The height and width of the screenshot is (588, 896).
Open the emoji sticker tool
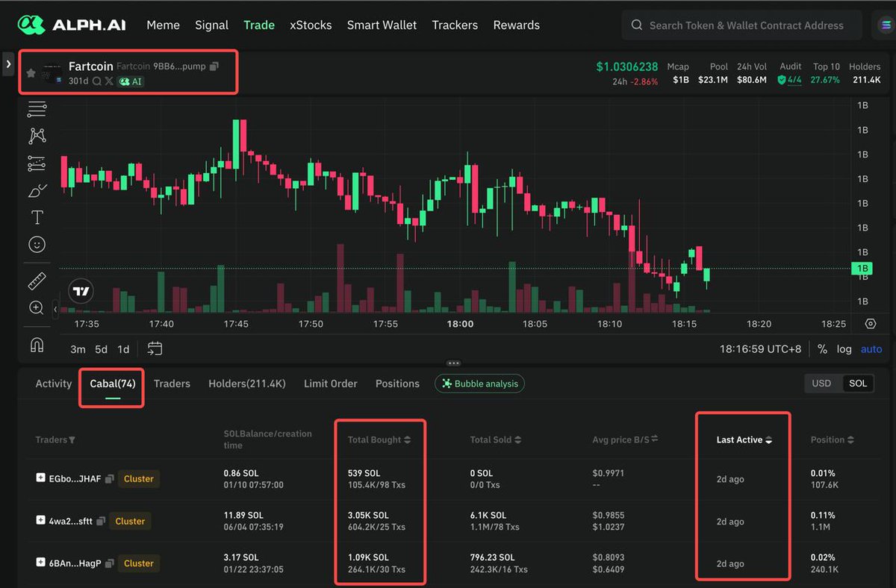[x=37, y=244]
